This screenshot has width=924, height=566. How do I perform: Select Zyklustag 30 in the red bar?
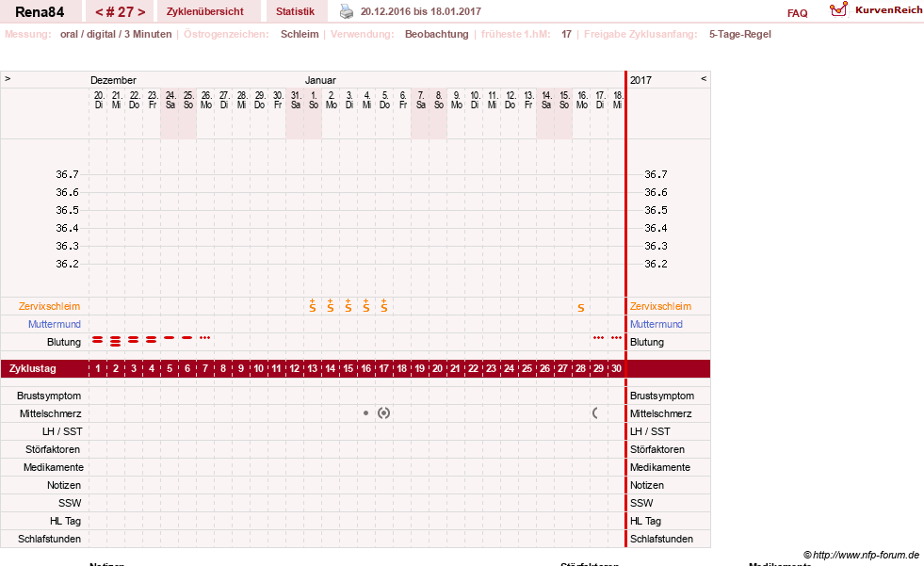click(616, 368)
